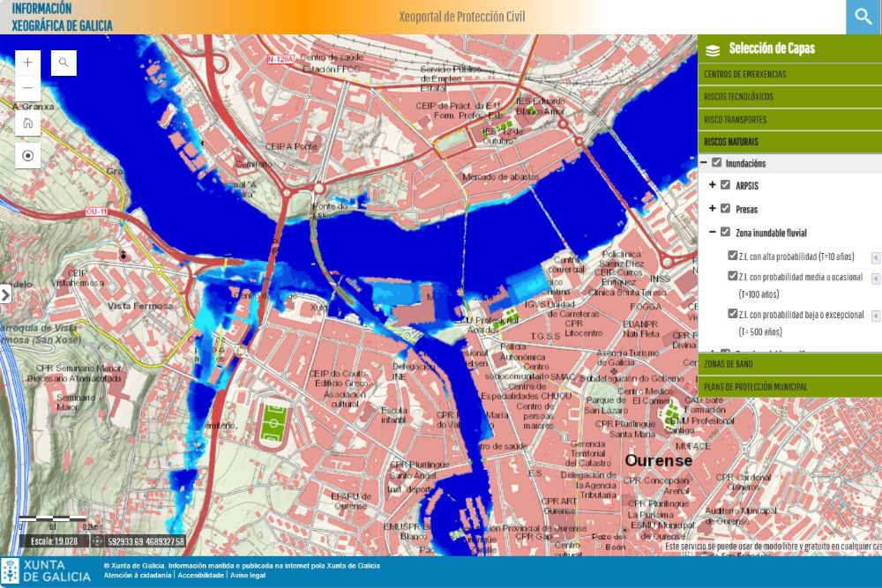882x588 pixels.
Task: Zoom out with the minus button
Action: coord(28,88)
